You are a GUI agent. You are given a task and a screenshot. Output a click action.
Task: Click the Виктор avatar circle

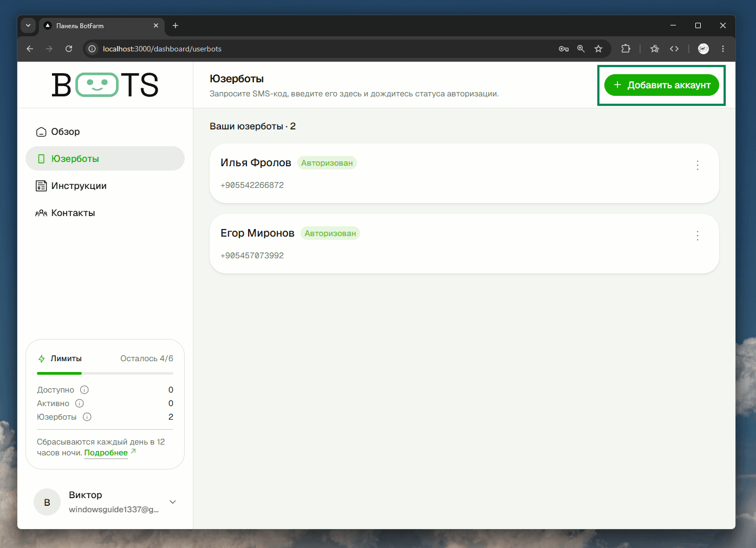click(47, 502)
